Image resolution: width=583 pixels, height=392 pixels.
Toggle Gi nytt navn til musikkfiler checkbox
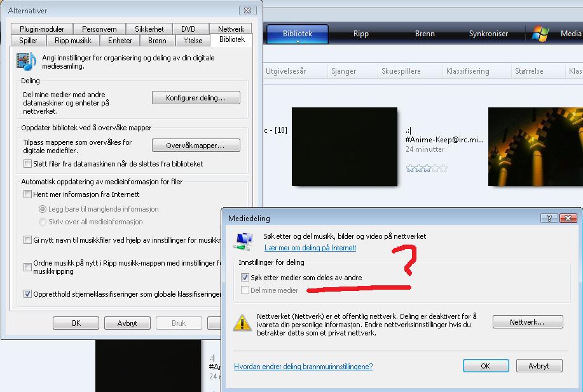[27, 240]
